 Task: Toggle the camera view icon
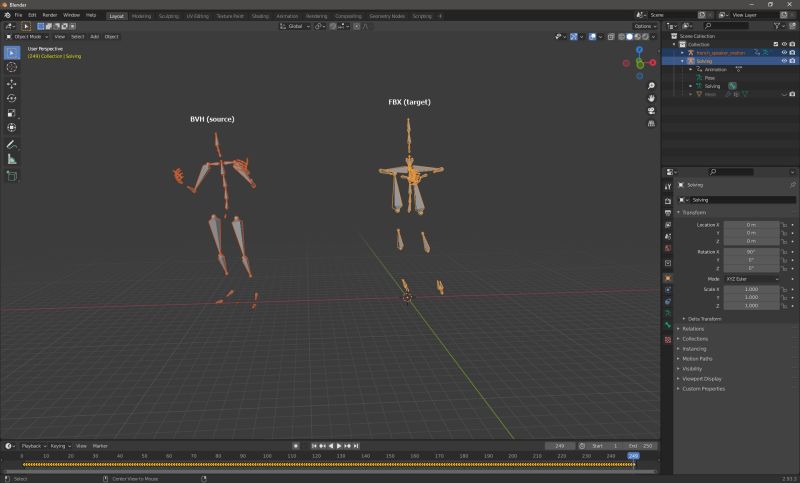pyautogui.click(x=651, y=111)
